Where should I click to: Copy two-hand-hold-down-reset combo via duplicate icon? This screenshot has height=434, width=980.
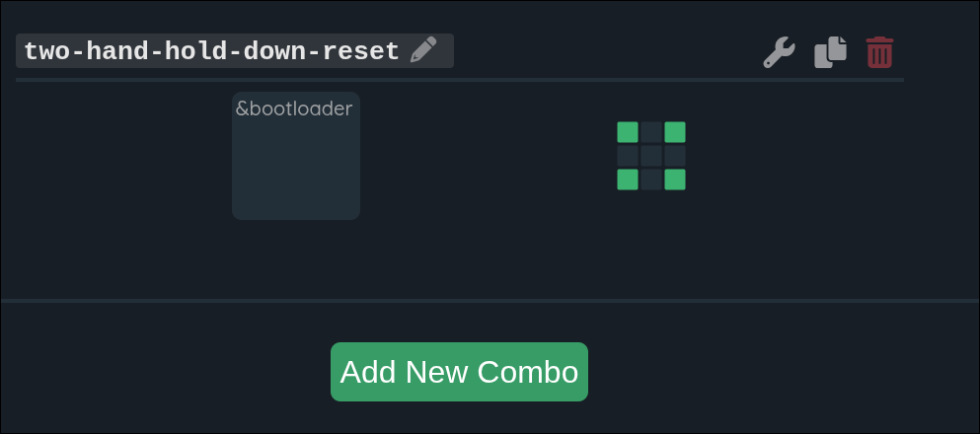[830, 52]
